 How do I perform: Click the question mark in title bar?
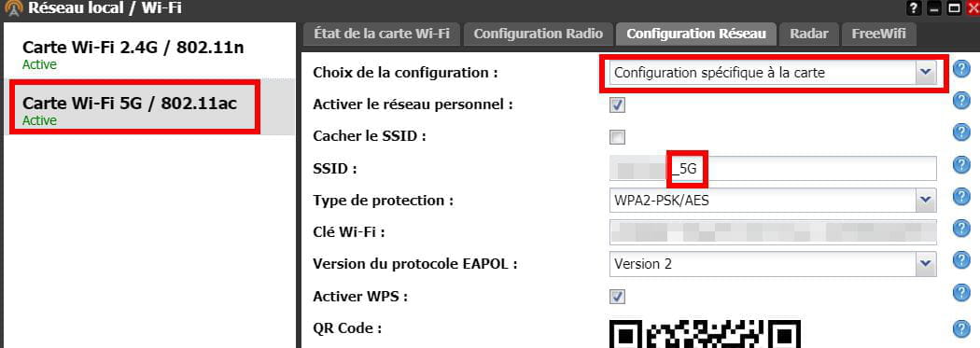(915, 8)
